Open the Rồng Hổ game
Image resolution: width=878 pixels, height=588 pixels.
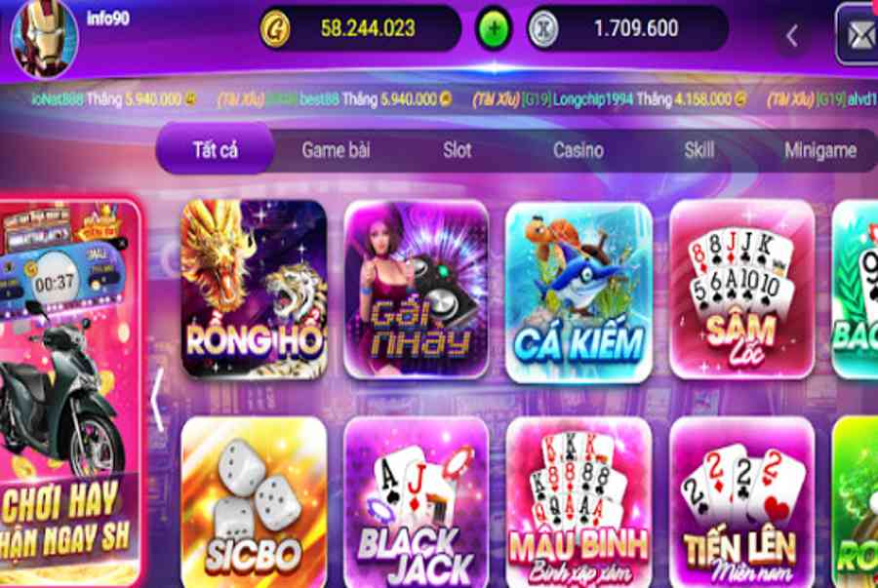click(x=255, y=290)
